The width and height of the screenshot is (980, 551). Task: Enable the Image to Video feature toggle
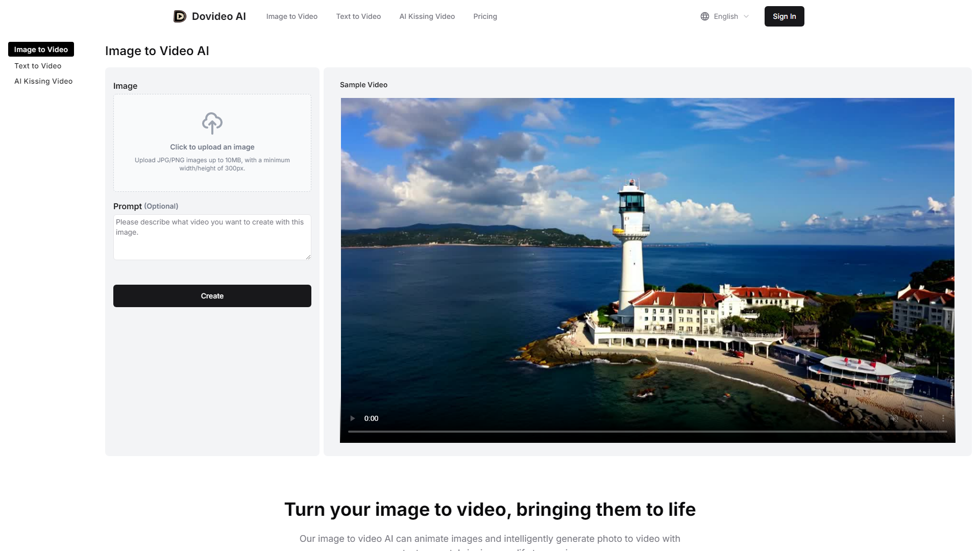pyautogui.click(x=41, y=49)
